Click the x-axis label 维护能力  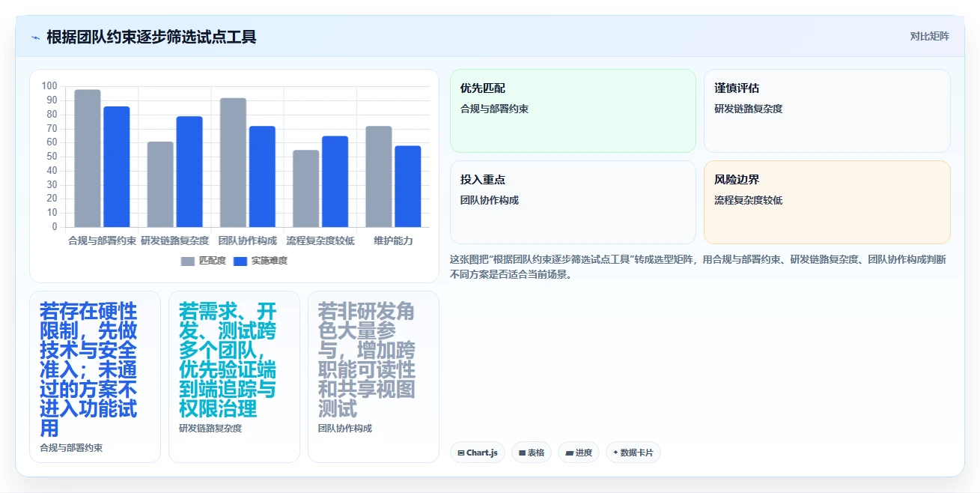(394, 241)
